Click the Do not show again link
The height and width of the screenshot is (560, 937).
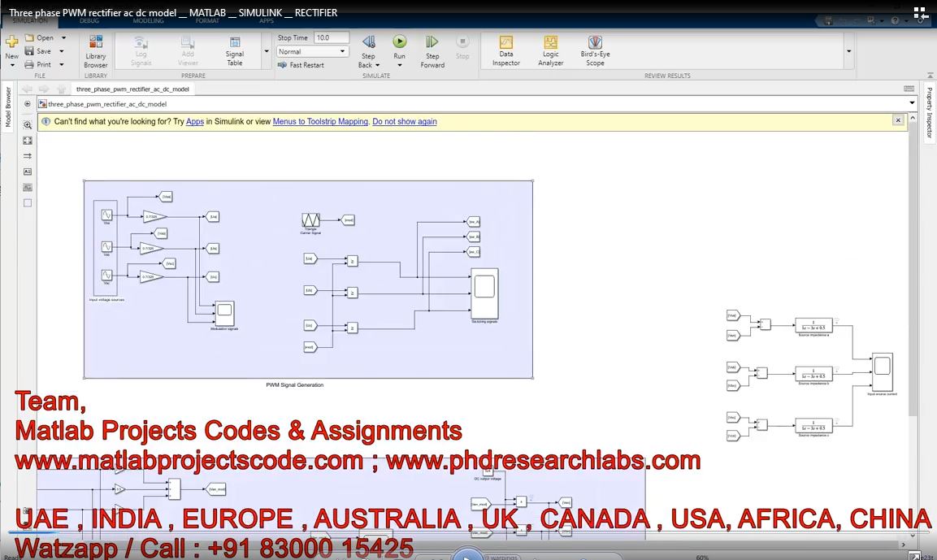(405, 121)
